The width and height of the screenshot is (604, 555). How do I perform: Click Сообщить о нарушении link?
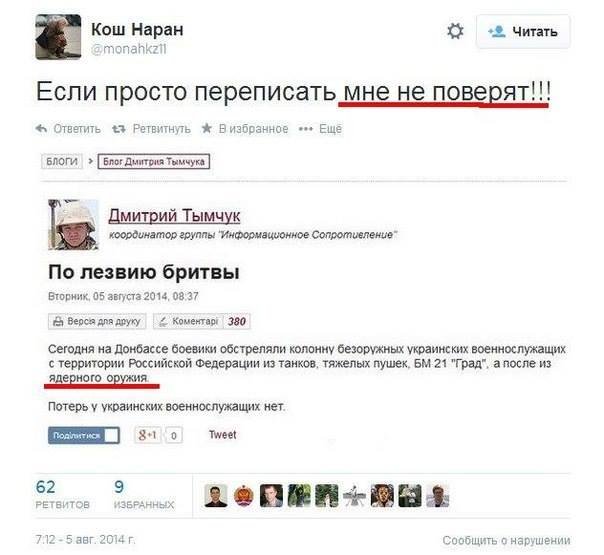pyautogui.click(x=506, y=540)
